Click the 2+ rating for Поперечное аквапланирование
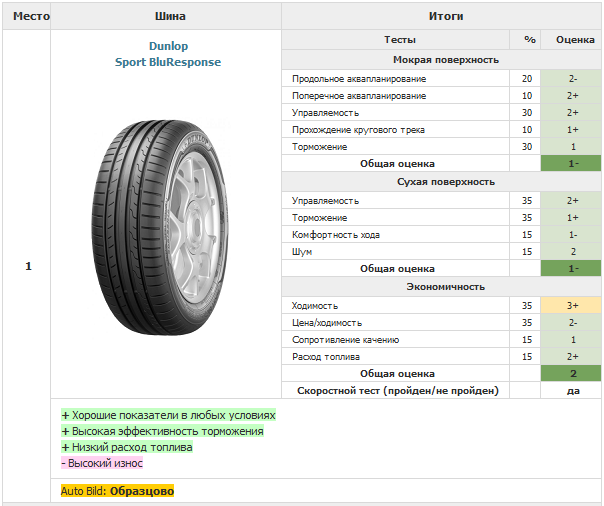The image size is (604, 506). (x=571, y=96)
